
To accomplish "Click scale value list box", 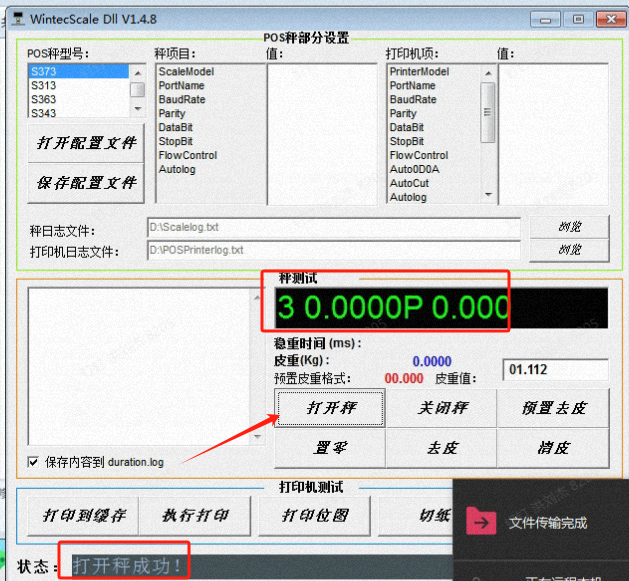I will pyautogui.click(x=323, y=134).
